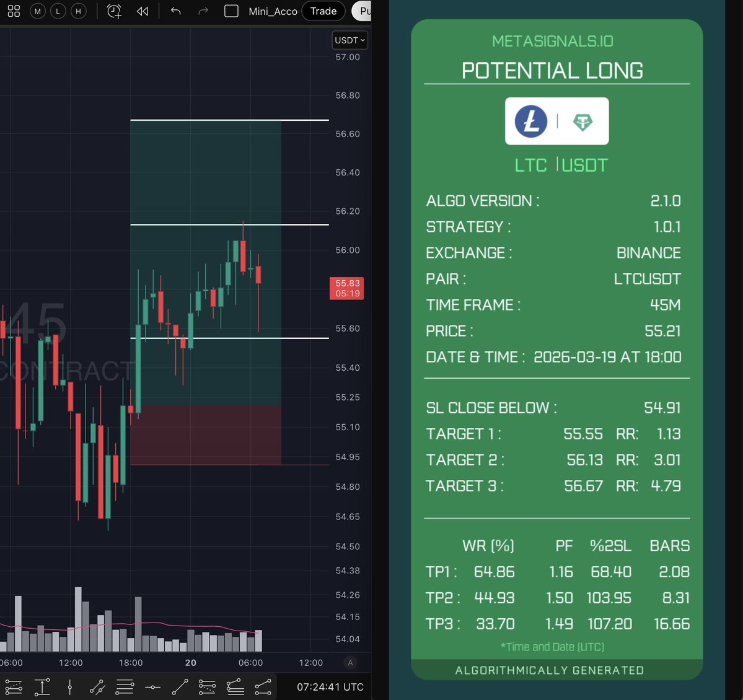Viewport: 743px width, 700px height.
Task: Click the square layout icon before Mini_Acco
Action: tap(231, 11)
